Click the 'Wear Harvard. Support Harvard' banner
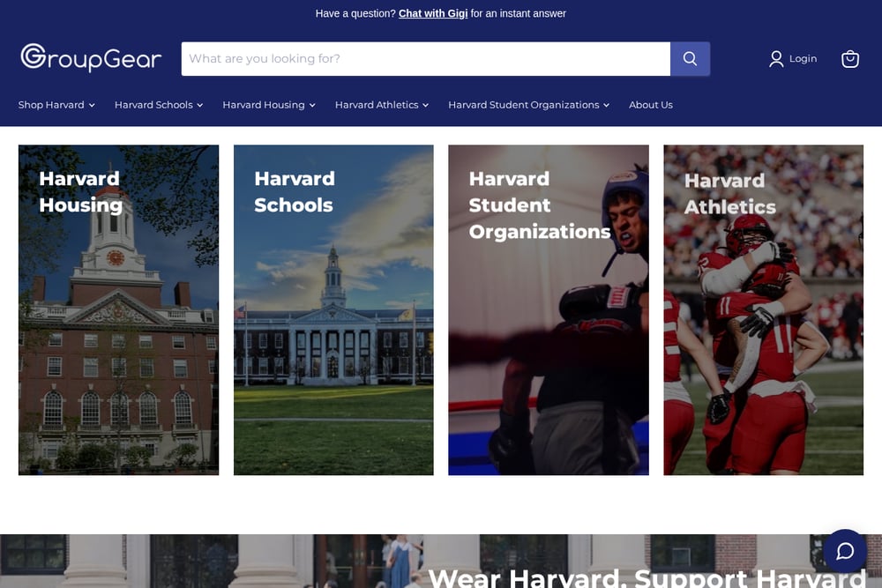 [441, 561]
